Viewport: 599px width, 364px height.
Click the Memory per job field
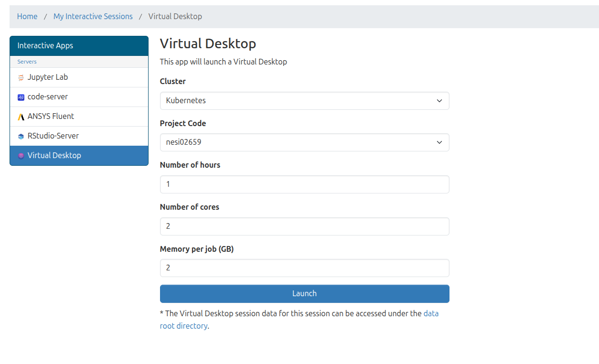tap(304, 268)
